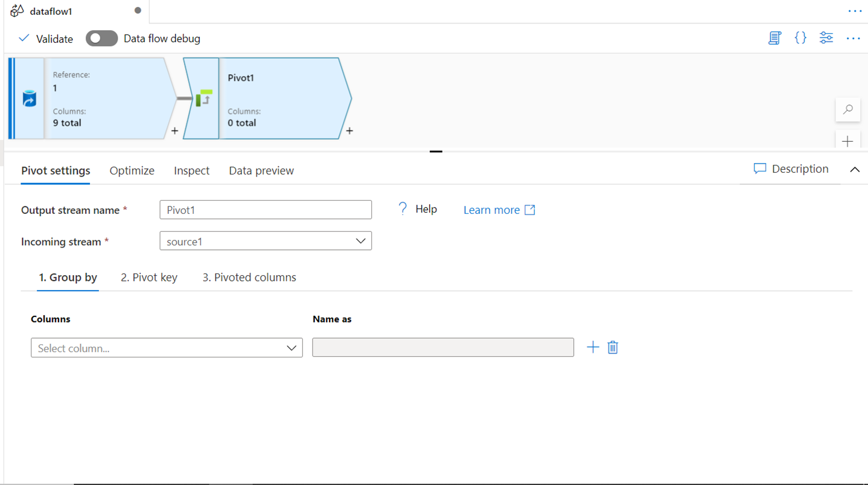This screenshot has height=485, width=868.
Task: Click the Description button
Action: (x=791, y=169)
